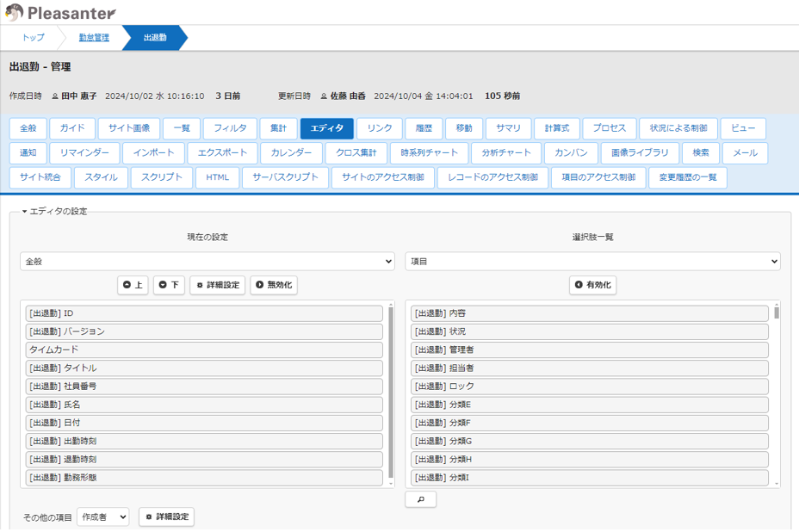Open 詳細設定 next to その他の項目
Viewport: 799px width, 532px height.
click(x=166, y=517)
